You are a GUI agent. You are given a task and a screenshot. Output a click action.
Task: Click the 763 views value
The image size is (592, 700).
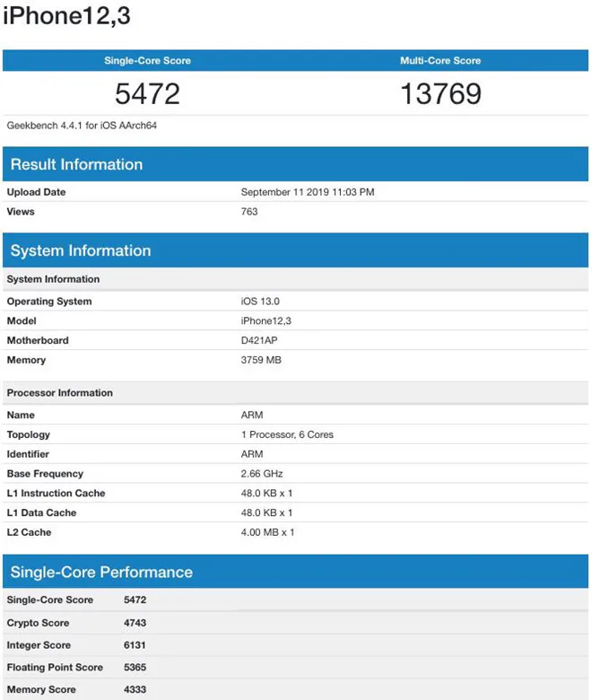pyautogui.click(x=249, y=212)
